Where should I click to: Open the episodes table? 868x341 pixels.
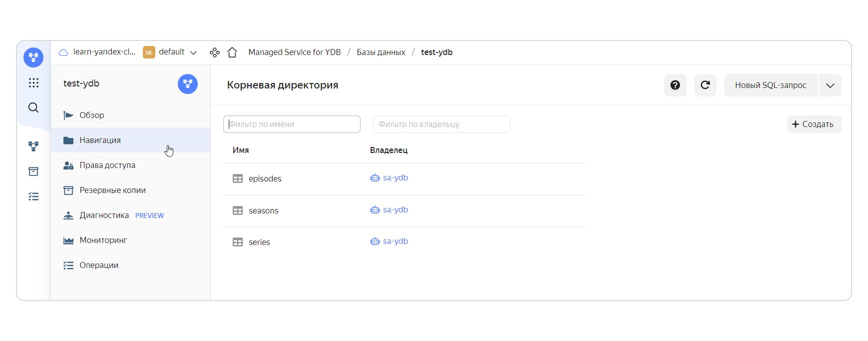(265, 178)
